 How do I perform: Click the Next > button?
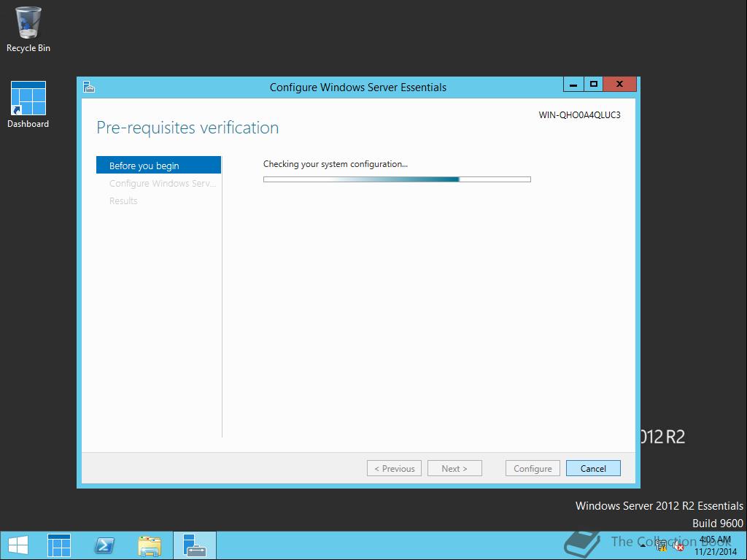(x=454, y=468)
